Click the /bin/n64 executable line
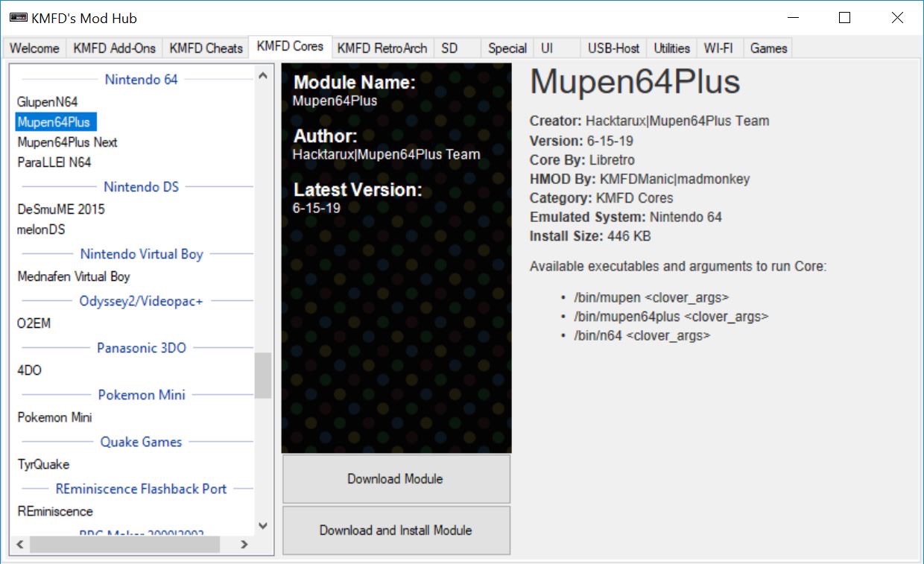The image size is (924, 564). (x=642, y=336)
